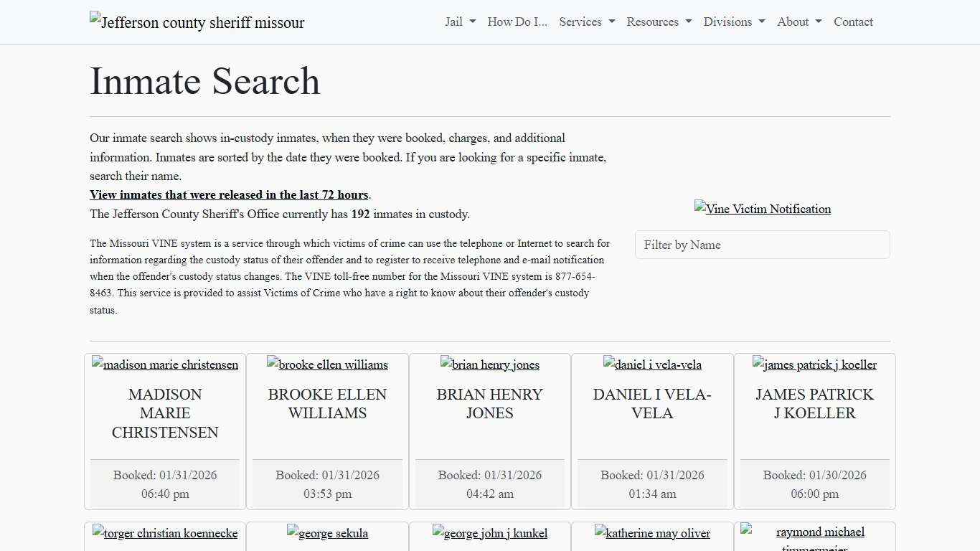980x551 pixels.
Task: Open Brooke Ellen Williams' photo
Action: click(327, 364)
